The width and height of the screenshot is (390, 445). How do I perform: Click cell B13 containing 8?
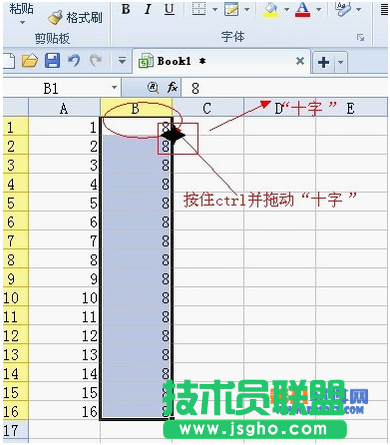(x=136, y=354)
